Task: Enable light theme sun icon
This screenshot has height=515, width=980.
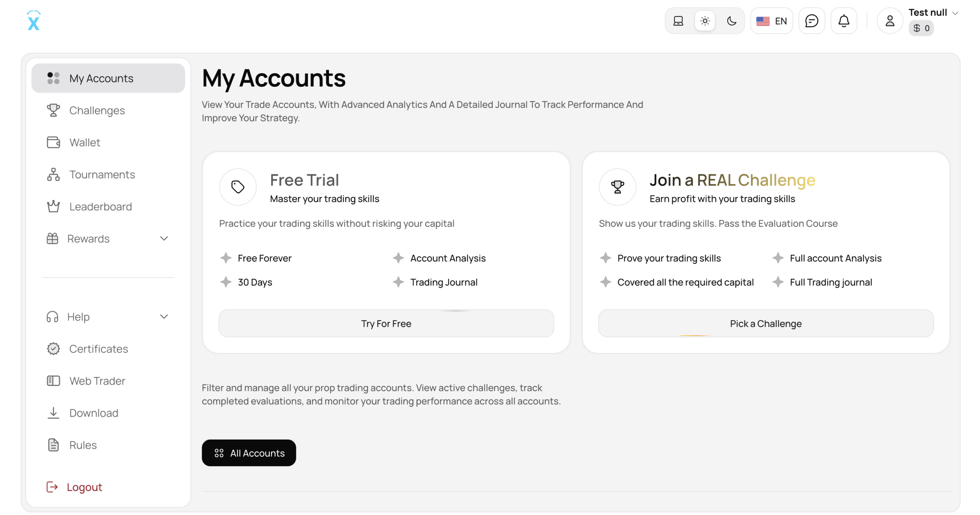Action: (705, 21)
